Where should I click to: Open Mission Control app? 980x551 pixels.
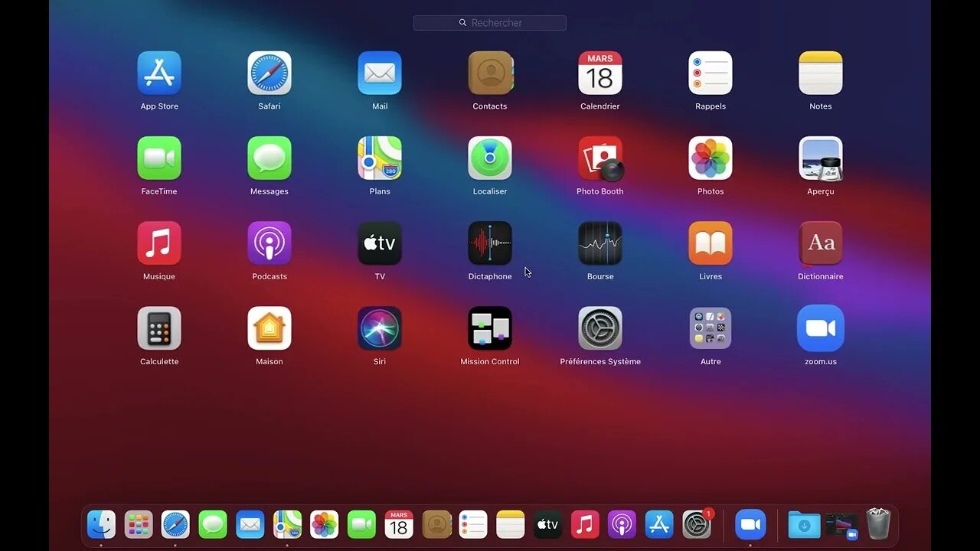(490, 328)
